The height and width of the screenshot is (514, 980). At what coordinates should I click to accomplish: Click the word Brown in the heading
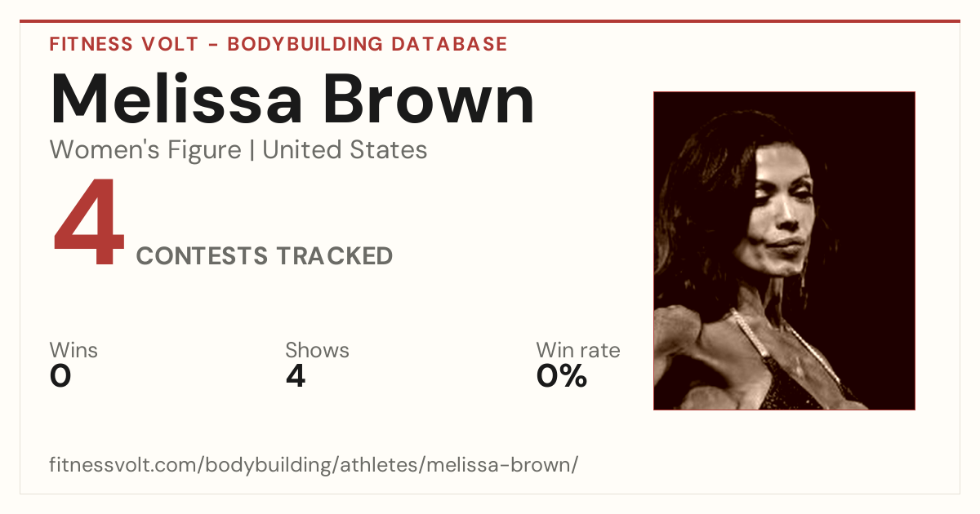[430, 100]
